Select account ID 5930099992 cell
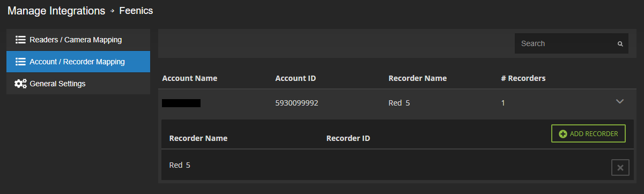 click(x=297, y=102)
